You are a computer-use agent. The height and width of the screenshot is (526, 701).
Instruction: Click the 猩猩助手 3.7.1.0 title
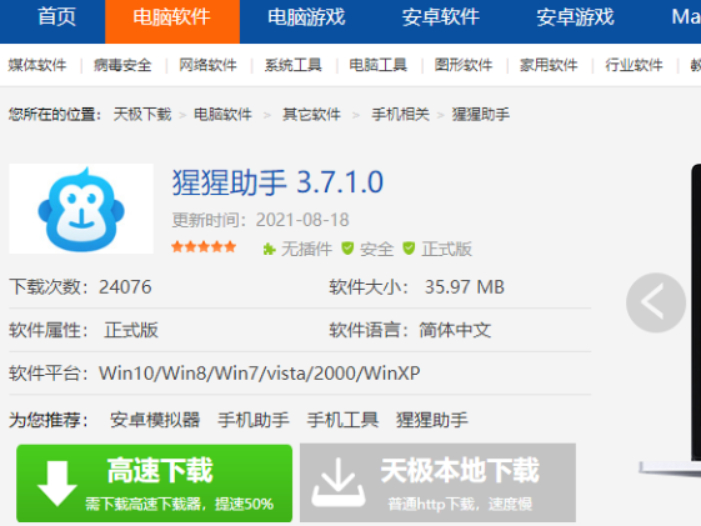pyautogui.click(x=278, y=182)
